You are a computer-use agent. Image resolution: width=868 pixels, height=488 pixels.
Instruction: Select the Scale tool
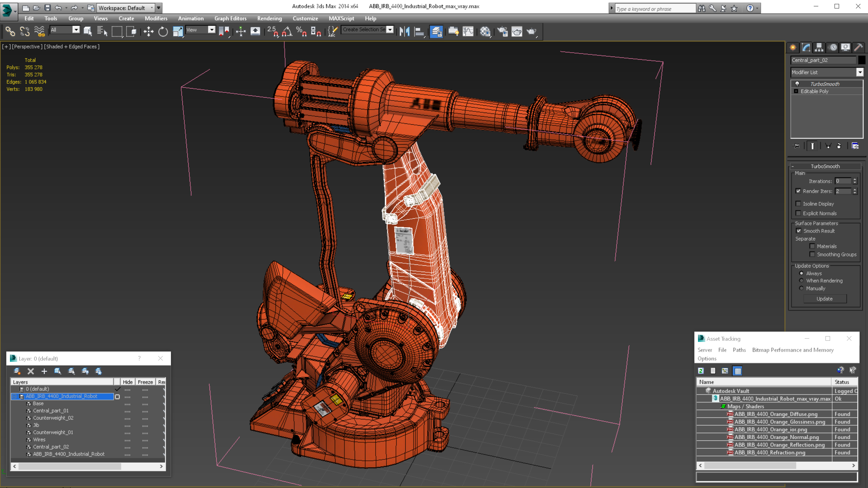pos(178,31)
